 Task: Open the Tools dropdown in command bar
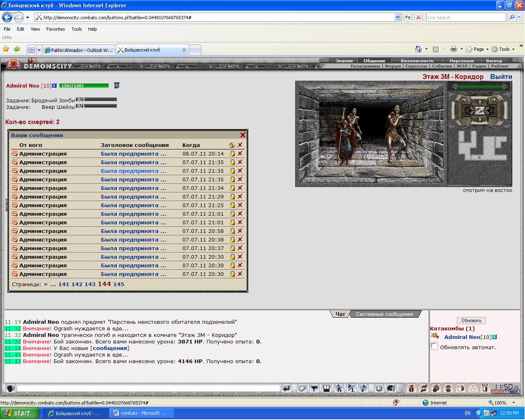[x=504, y=49]
